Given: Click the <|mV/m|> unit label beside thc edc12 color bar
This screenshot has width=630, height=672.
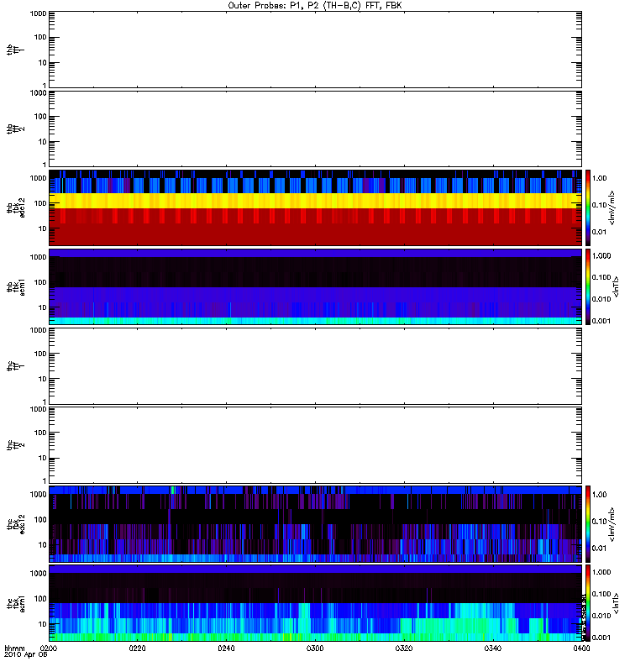Looking at the screenshot, I should tap(612, 524).
